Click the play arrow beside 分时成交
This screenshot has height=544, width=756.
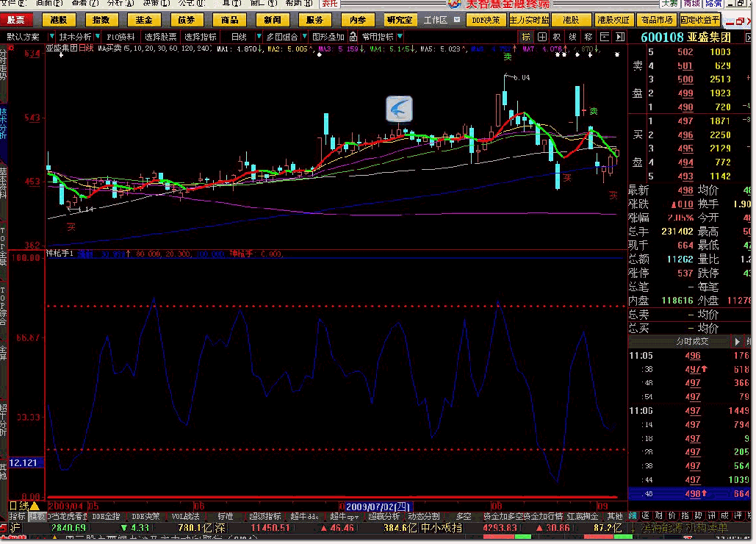pos(737,341)
